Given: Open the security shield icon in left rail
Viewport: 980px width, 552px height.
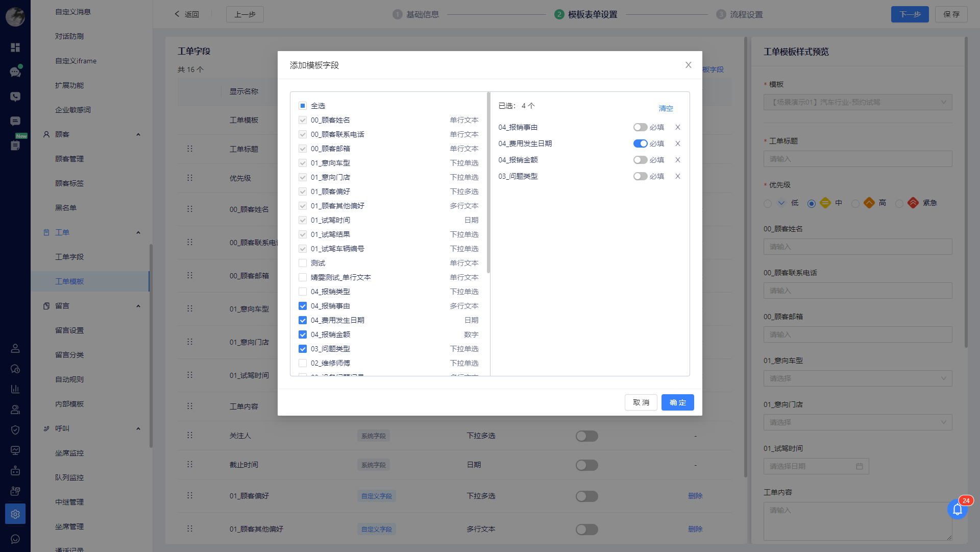Looking at the screenshot, I should (15, 430).
